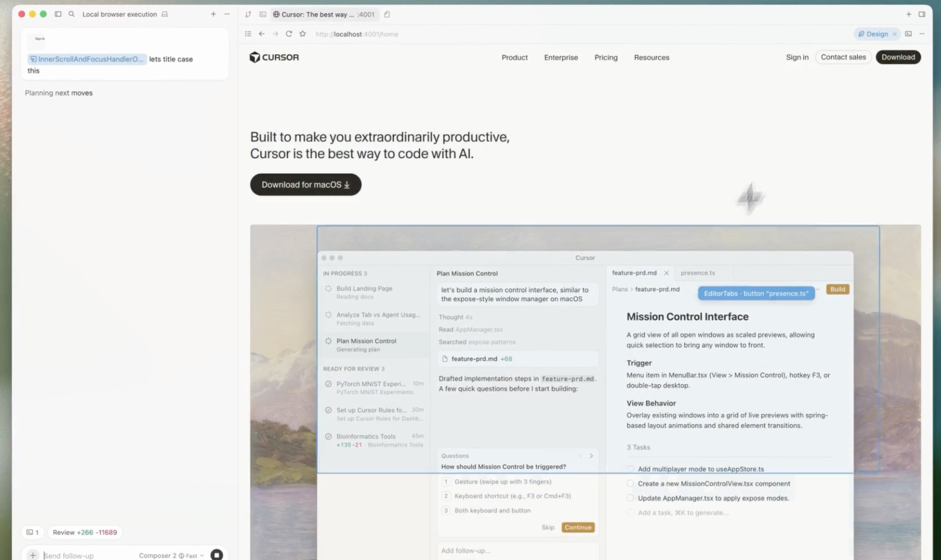Open the browser toolbar three-dots menu

tap(922, 34)
